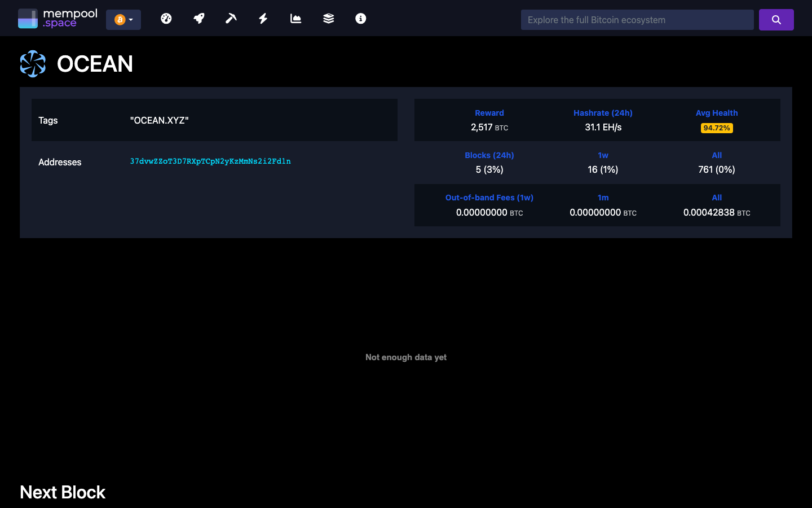
Task: Open the graphs chart icon
Action: [295, 18]
